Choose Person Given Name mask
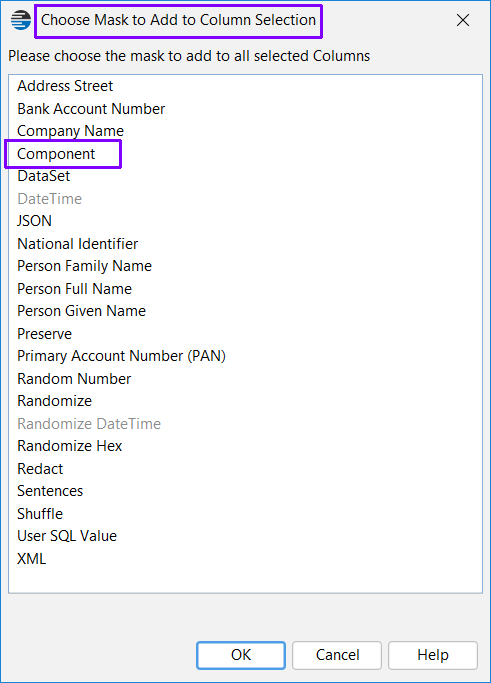The image size is (491, 683). pyautogui.click(x=81, y=311)
